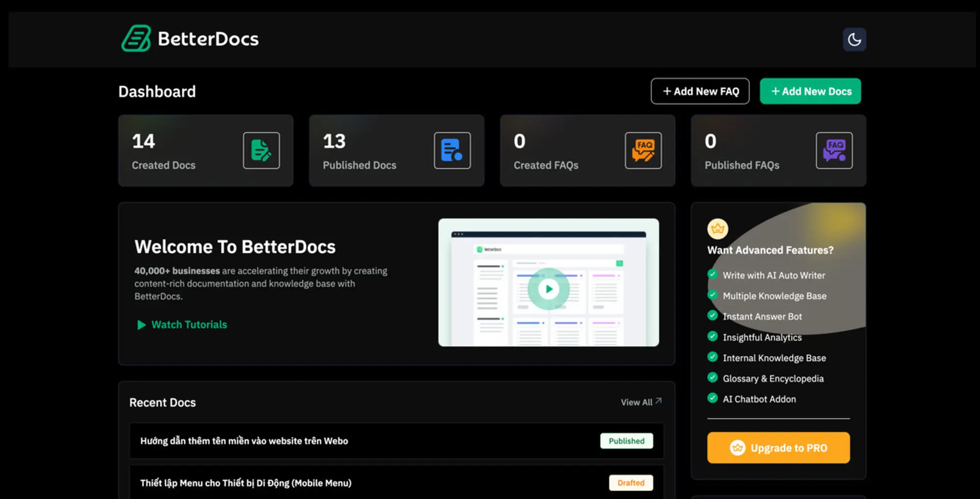Play the BetterDocs tutorial video
The width and height of the screenshot is (980, 499).
(548, 289)
